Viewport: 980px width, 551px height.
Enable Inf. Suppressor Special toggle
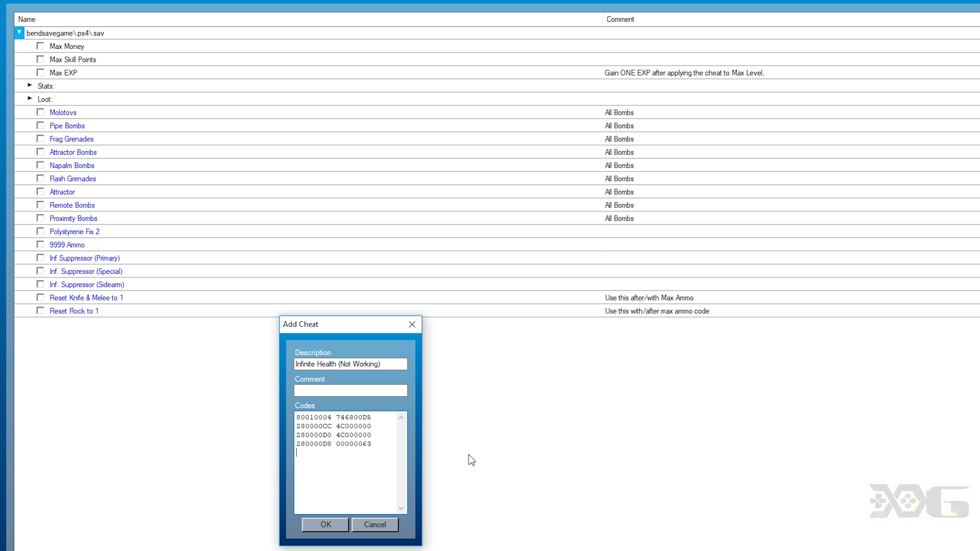pos(40,271)
